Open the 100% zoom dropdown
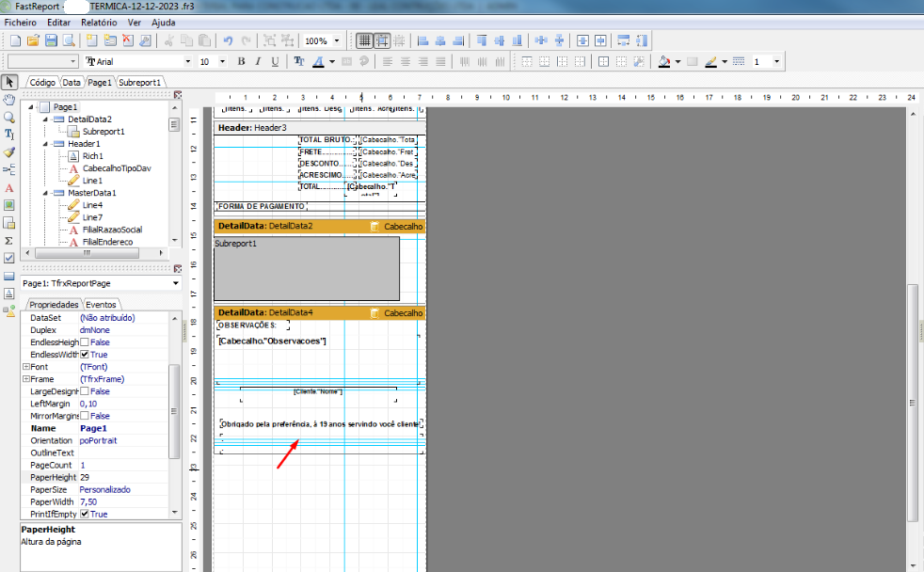Viewport: 924px width, 572px height. point(337,40)
